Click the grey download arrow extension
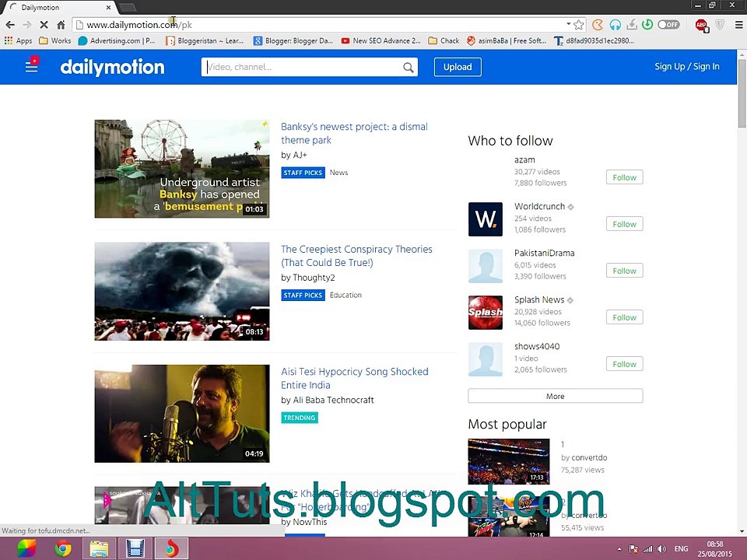This screenshot has height=560, width=747. click(x=632, y=25)
